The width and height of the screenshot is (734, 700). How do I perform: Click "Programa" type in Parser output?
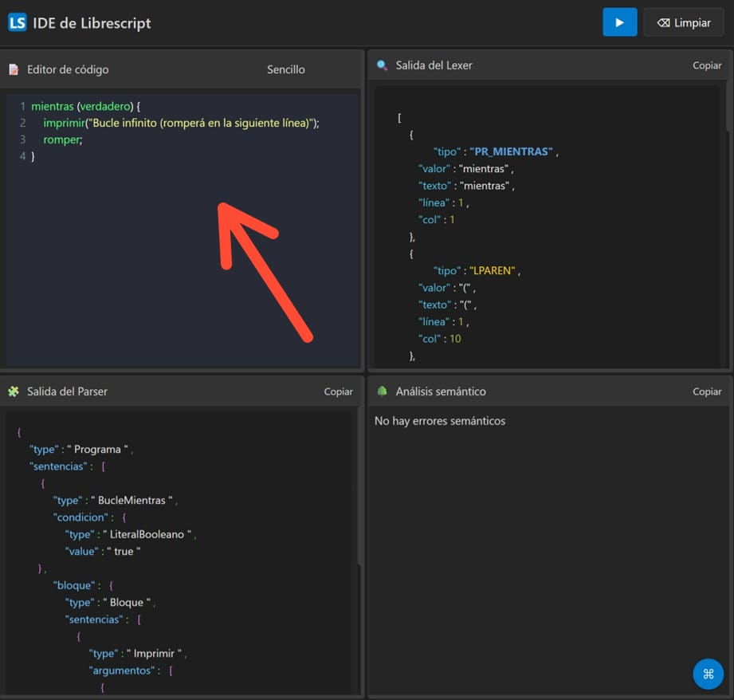click(97, 450)
